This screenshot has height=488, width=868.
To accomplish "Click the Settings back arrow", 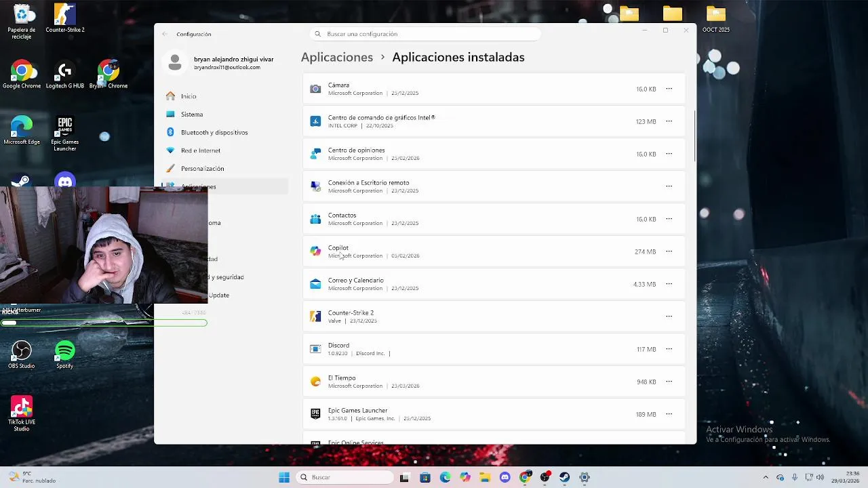I will pyautogui.click(x=165, y=34).
